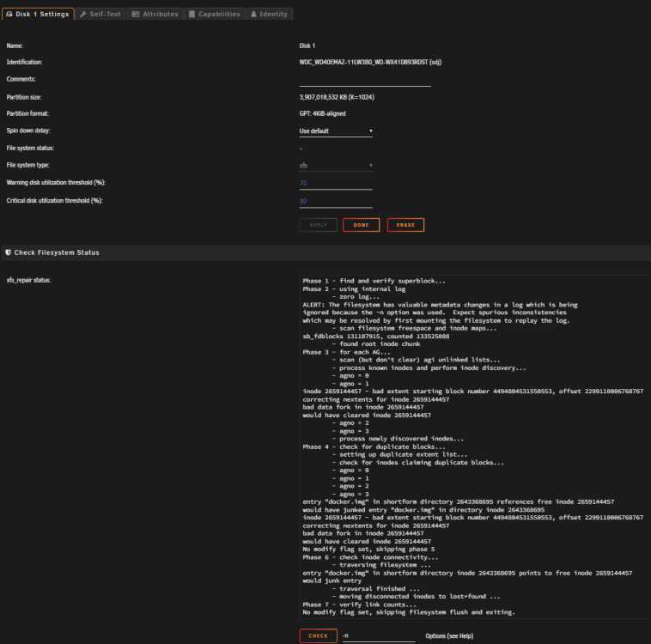Click the table icon on Attributes tab
651x644 pixels.
(x=136, y=14)
